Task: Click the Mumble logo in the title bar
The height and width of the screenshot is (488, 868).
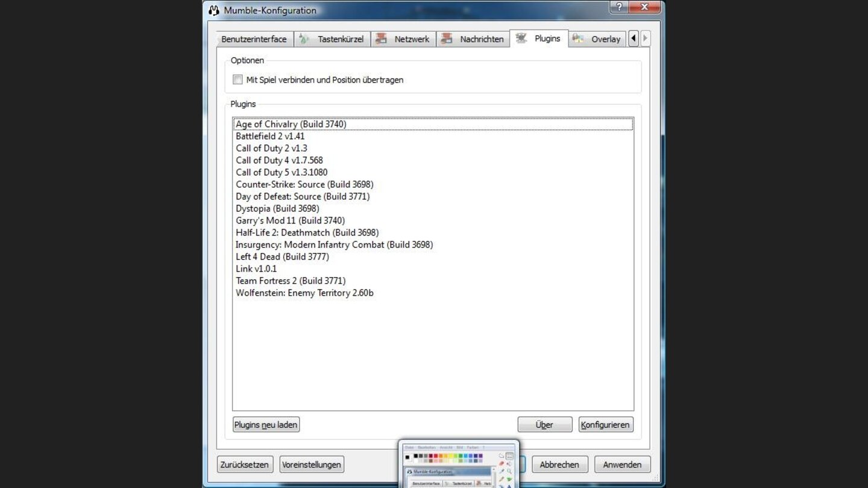Action: click(214, 10)
